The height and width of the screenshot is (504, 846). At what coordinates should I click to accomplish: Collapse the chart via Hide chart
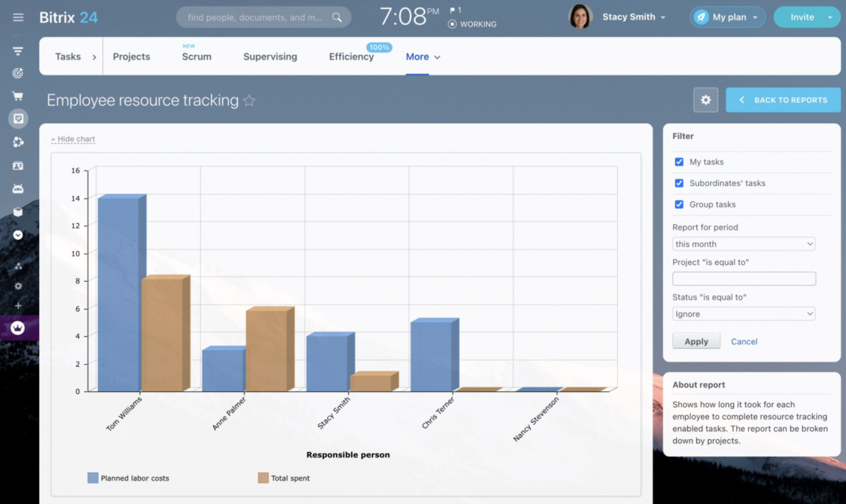[73, 139]
